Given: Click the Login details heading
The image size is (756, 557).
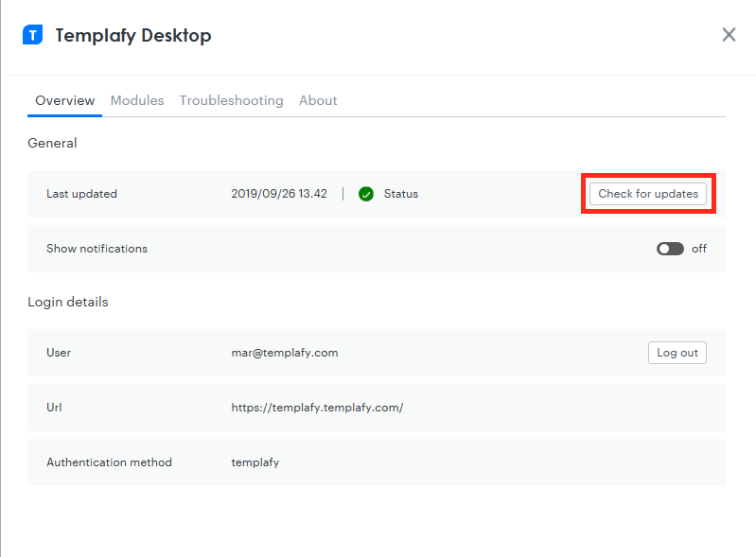Looking at the screenshot, I should pos(68,302).
